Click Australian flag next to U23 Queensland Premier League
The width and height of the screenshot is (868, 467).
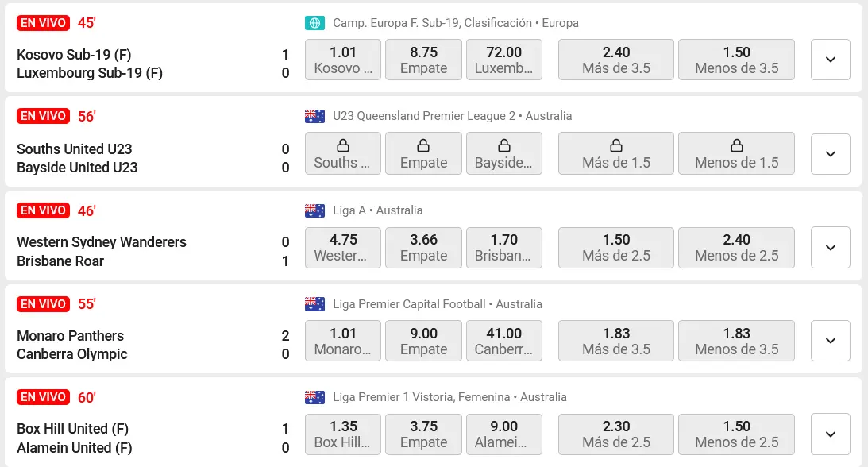tap(314, 116)
